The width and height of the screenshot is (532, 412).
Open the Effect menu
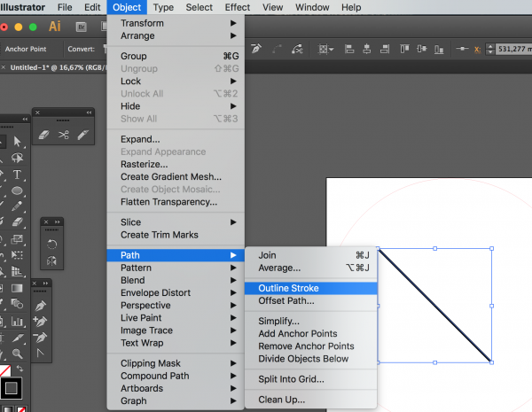point(238,7)
